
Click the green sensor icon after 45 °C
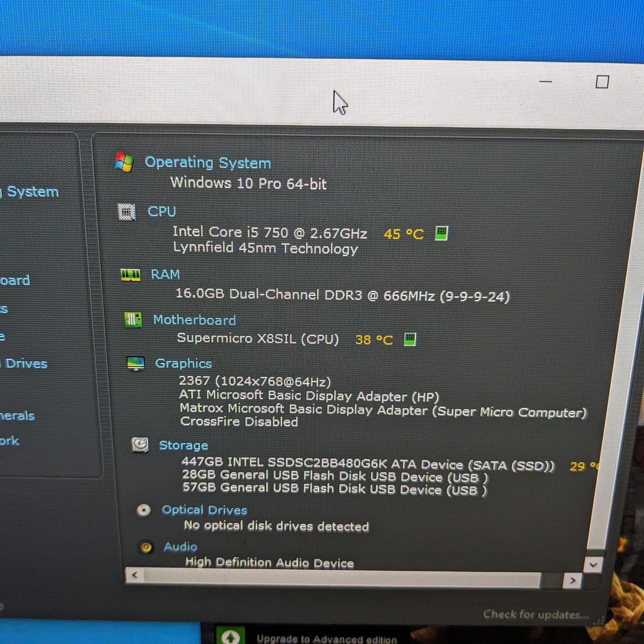click(x=442, y=233)
